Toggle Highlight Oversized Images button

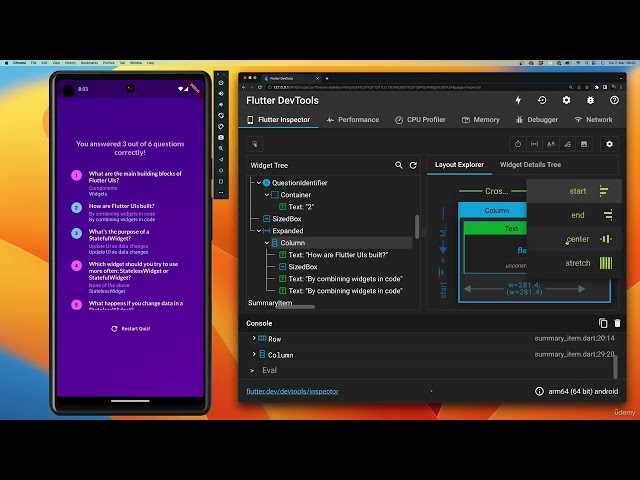click(x=584, y=144)
